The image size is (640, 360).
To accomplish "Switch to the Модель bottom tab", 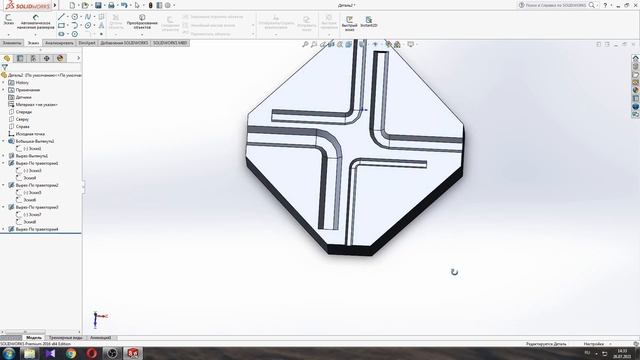I will point(34,338).
